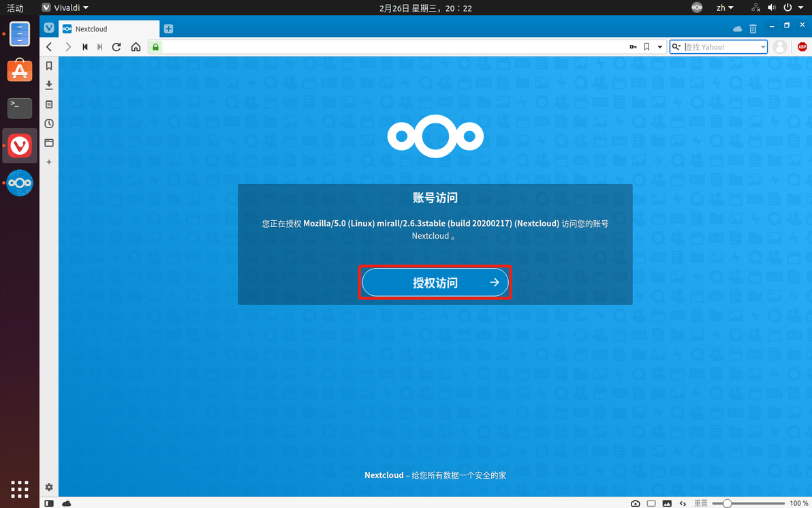
Task: Open the zh input language dropdown
Action: 725,8
